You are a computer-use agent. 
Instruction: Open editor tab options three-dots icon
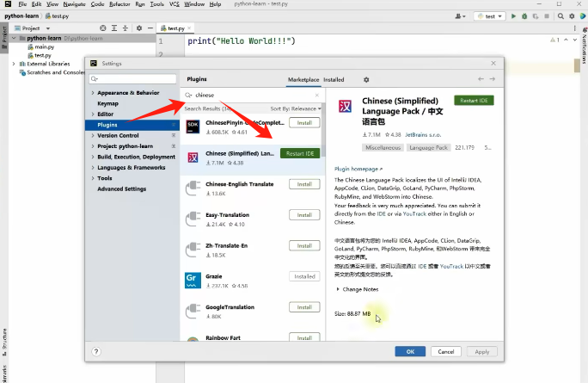574,28
